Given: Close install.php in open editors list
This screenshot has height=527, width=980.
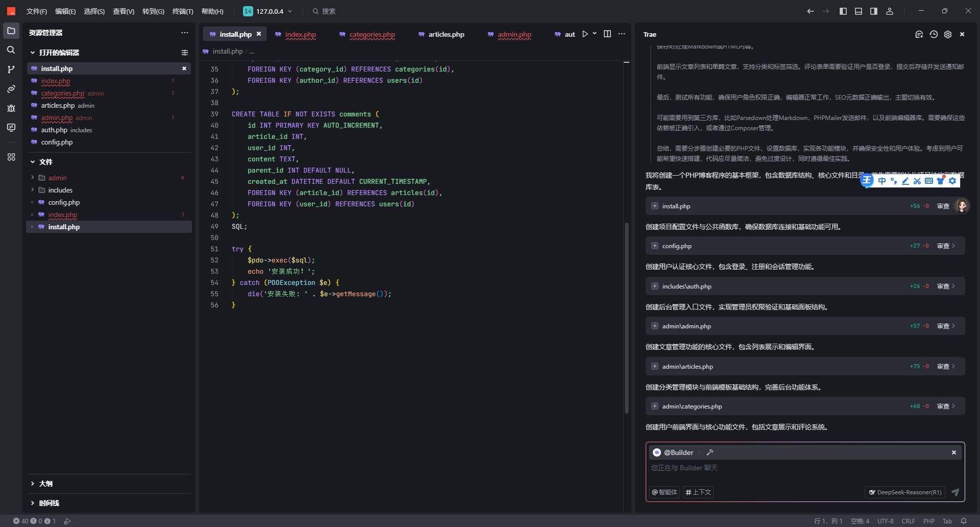Looking at the screenshot, I should click(x=184, y=68).
